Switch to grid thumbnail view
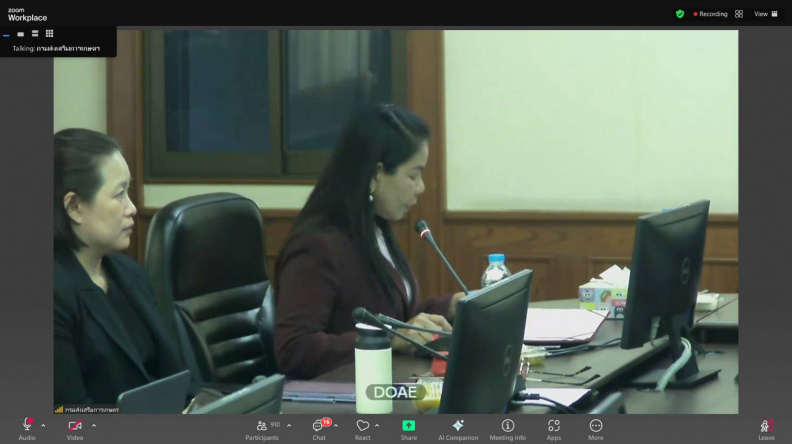Screen dimensions: 792x444 pyautogui.click(x=50, y=34)
